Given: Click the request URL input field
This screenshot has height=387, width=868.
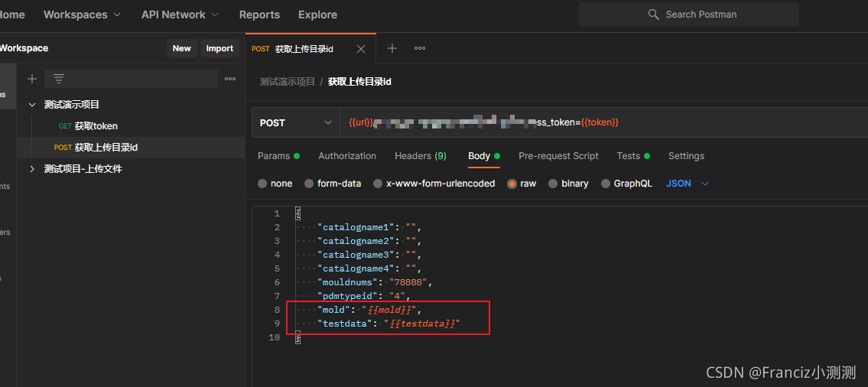Looking at the screenshot, I should (603, 122).
